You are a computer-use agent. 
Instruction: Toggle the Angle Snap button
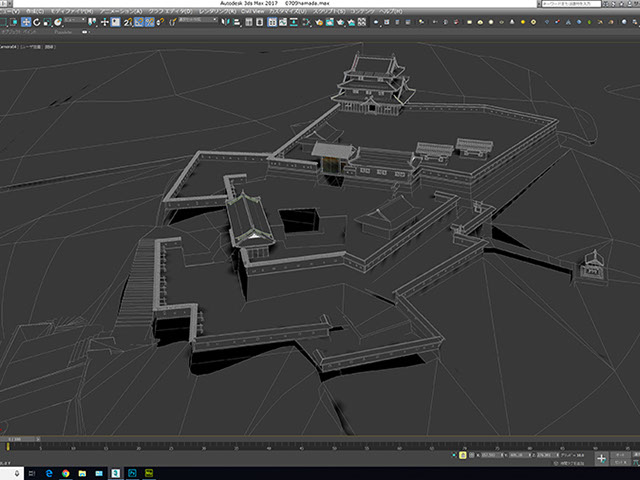[137, 21]
